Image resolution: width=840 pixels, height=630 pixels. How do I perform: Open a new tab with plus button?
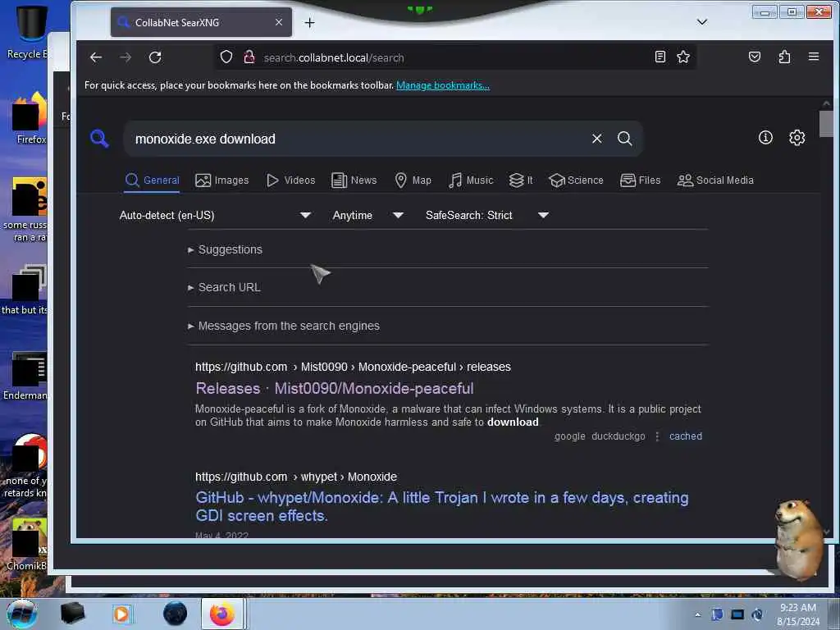pos(309,22)
